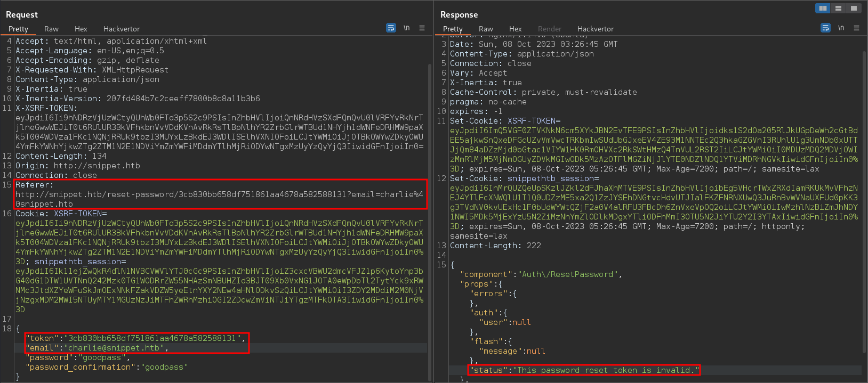The height and width of the screenshot is (383, 868).
Task: Show non-printable characters in the Request panel
Action: [407, 28]
